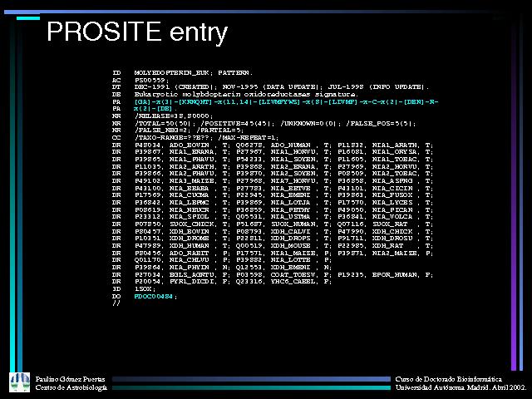Click the Paulino Gómez Puertas author name
This screenshot has height=399, width=532.
pos(71,378)
